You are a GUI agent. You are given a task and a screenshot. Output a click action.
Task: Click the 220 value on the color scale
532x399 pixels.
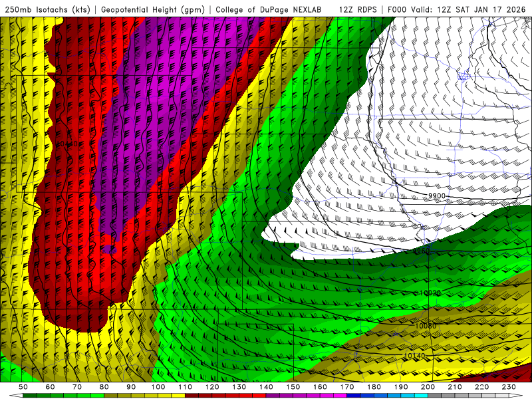pyautogui.click(x=481, y=387)
